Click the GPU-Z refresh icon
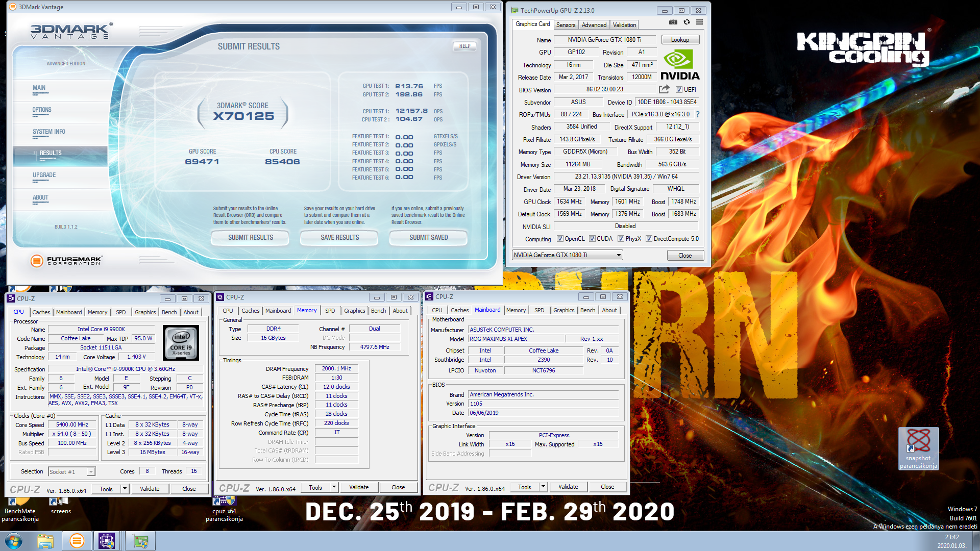980x551 pixels. pyautogui.click(x=687, y=22)
